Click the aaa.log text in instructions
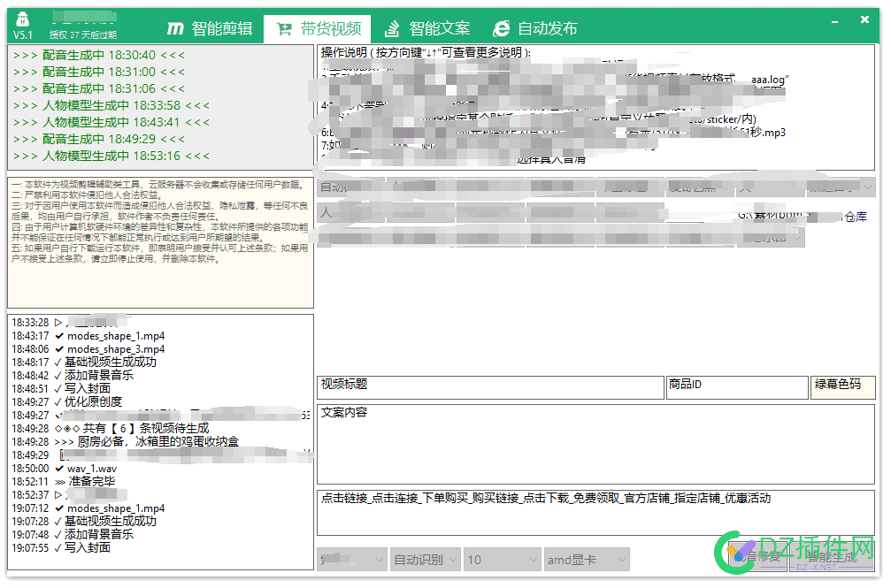The height and width of the screenshot is (588, 891). point(770,80)
